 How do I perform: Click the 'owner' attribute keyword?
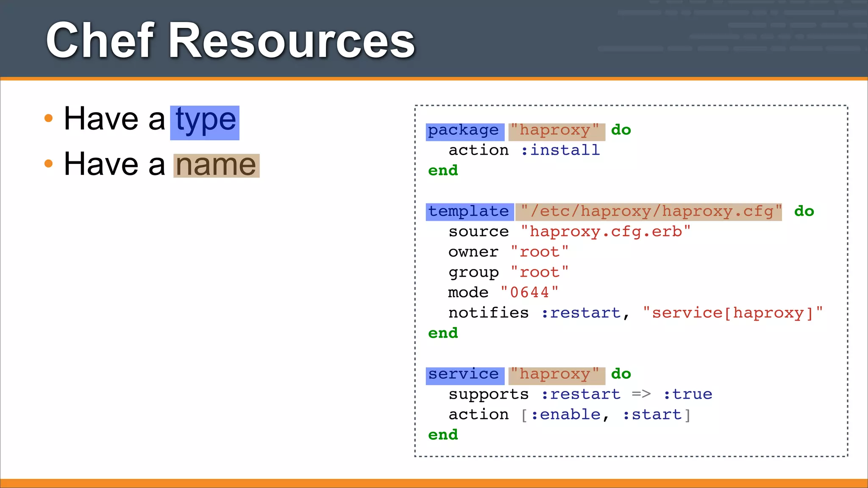(x=473, y=252)
